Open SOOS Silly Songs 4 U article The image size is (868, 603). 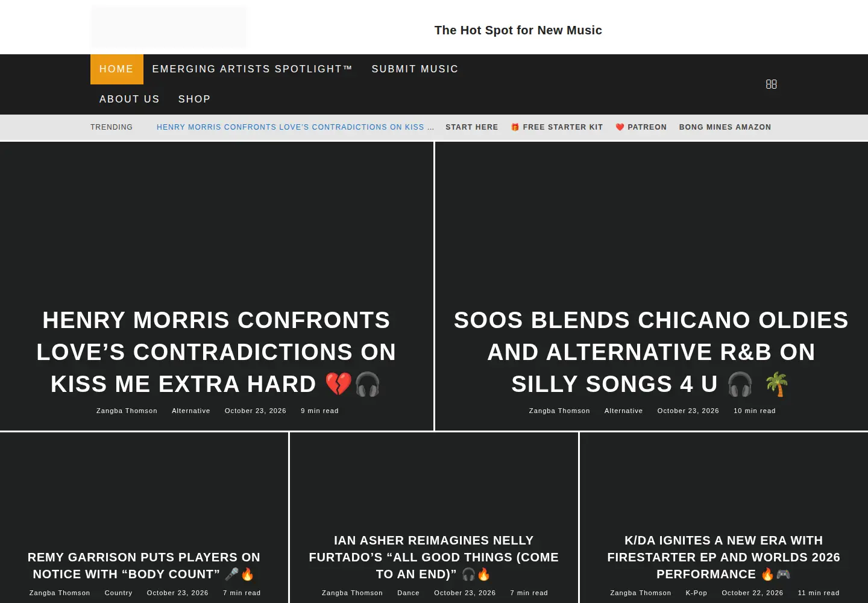[651, 352]
